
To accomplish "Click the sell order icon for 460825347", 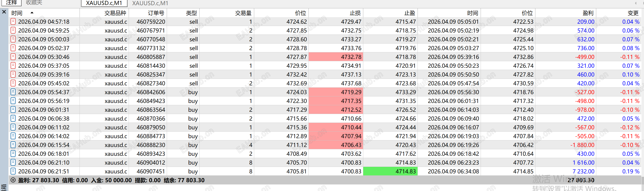I will tap(13, 74).
